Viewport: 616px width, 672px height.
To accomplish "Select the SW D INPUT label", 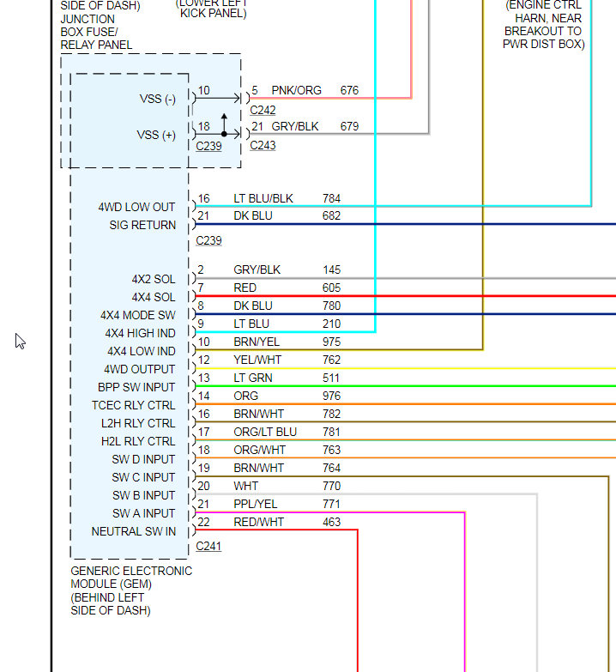I will pyautogui.click(x=143, y=459).
